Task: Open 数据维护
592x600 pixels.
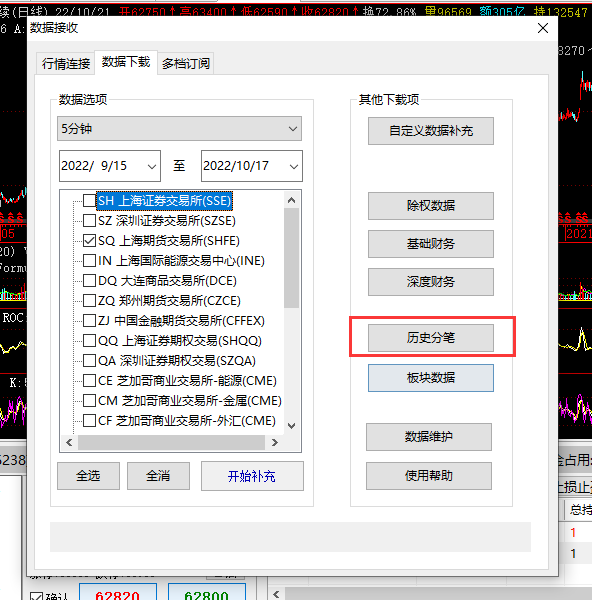Action: tap(429, 437)
